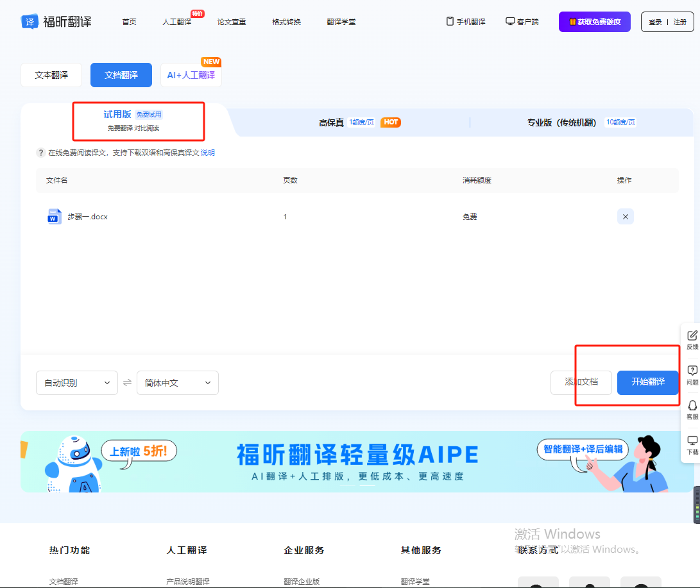Click the HOT badge beside 高保真
700x588 pixels.
tap(391, 122)
